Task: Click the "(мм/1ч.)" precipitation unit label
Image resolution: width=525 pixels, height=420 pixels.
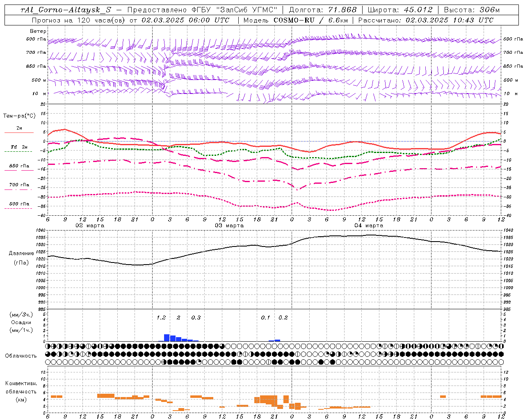Action: point(21,330)
